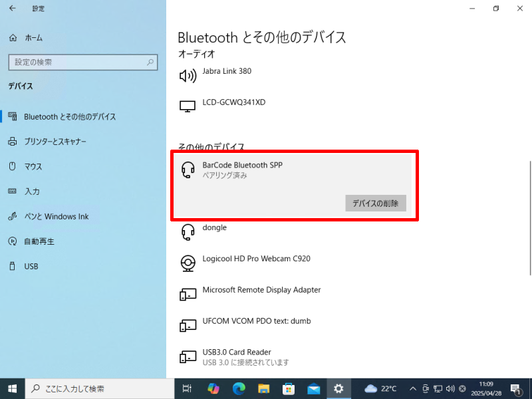Click the speaker icon for Jabra Link 380
Screen dimensions: 532x399
(x=188, y=76)
